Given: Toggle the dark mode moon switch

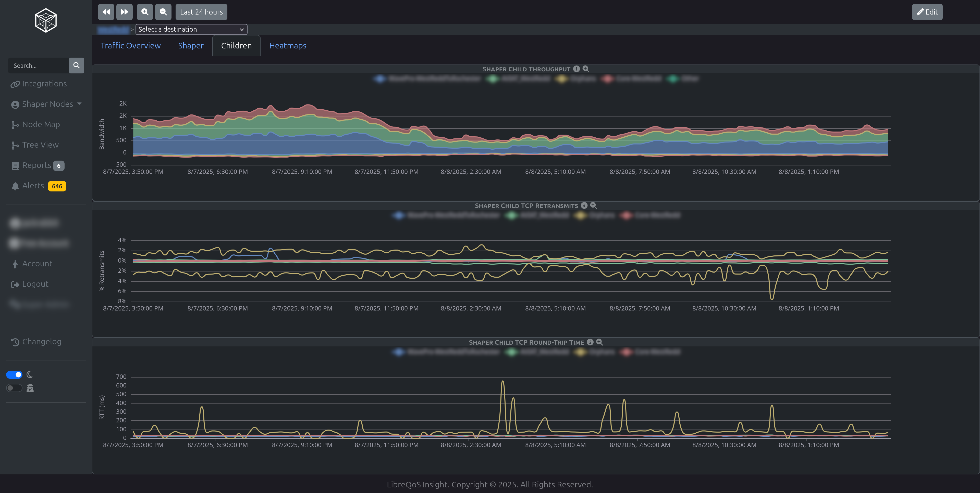Looking at the screenshot, I should pos(15,375).
